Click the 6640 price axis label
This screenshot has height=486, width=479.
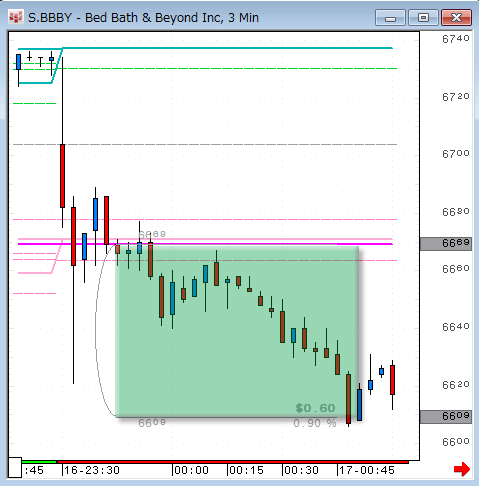point(456,327)
